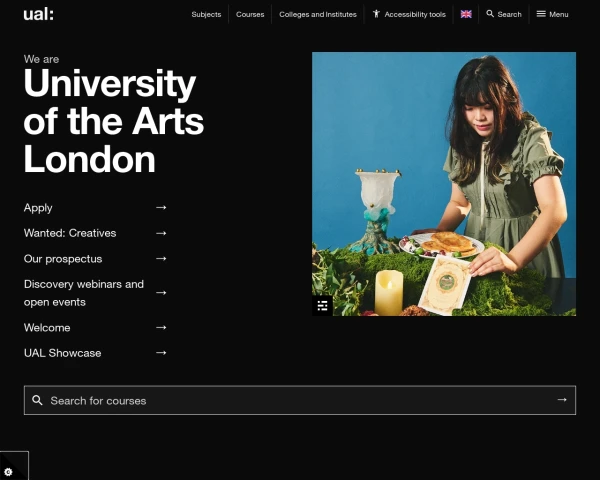This screenshot has width=600, height=480.
Task: Open the Subjects menu
Action: point(206,14)
